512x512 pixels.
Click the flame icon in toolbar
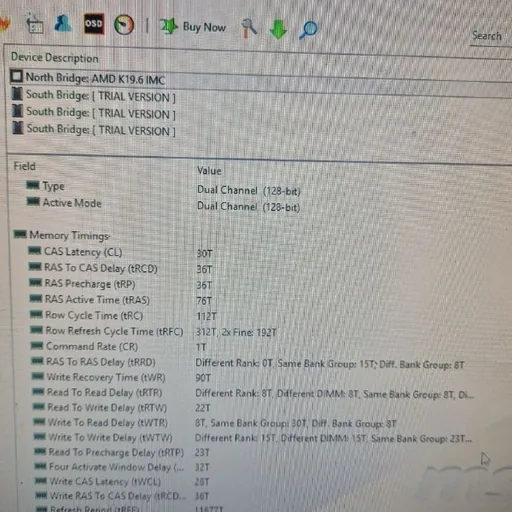5,23
